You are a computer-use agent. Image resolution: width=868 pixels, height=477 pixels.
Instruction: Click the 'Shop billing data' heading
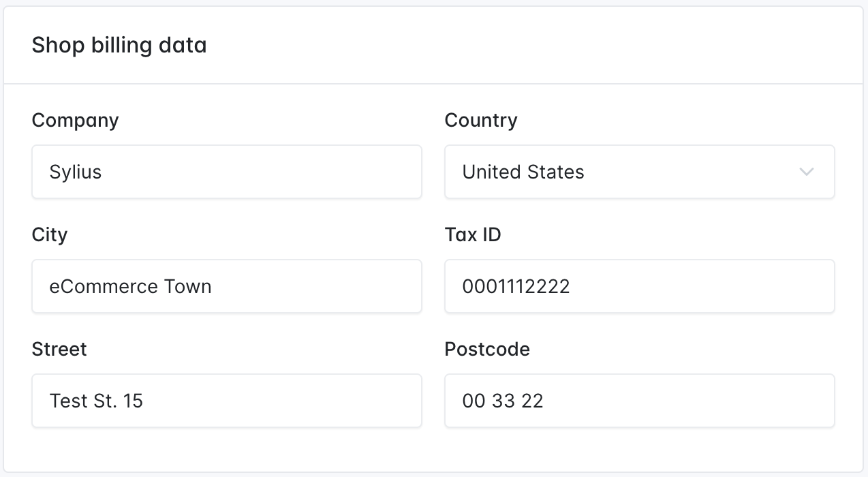(119, 46)
